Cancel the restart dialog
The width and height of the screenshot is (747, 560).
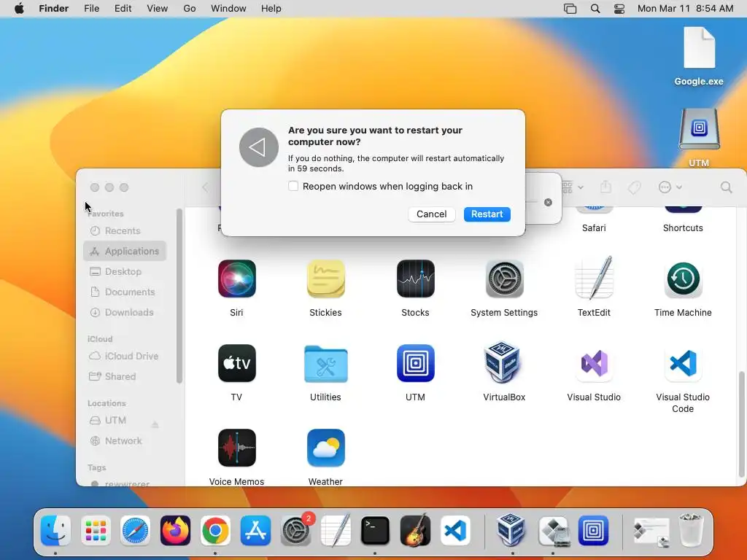point(432,214)
